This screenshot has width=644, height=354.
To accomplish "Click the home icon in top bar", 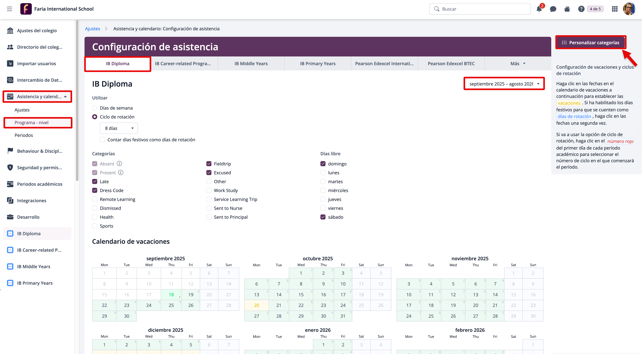I will [567, 9].
